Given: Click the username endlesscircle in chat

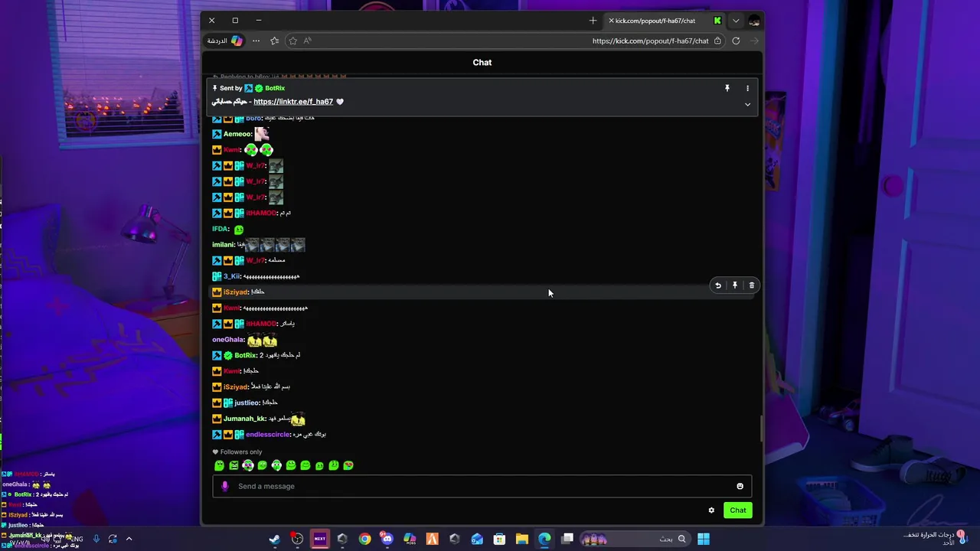Looking at the screenshot, I should pyautogui.click(x=268, y=435).
